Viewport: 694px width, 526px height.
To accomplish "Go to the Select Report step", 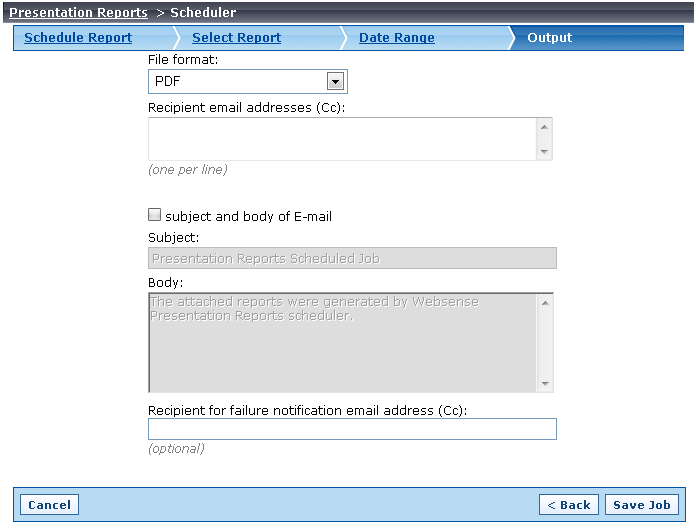I will [x=236, y=38].
